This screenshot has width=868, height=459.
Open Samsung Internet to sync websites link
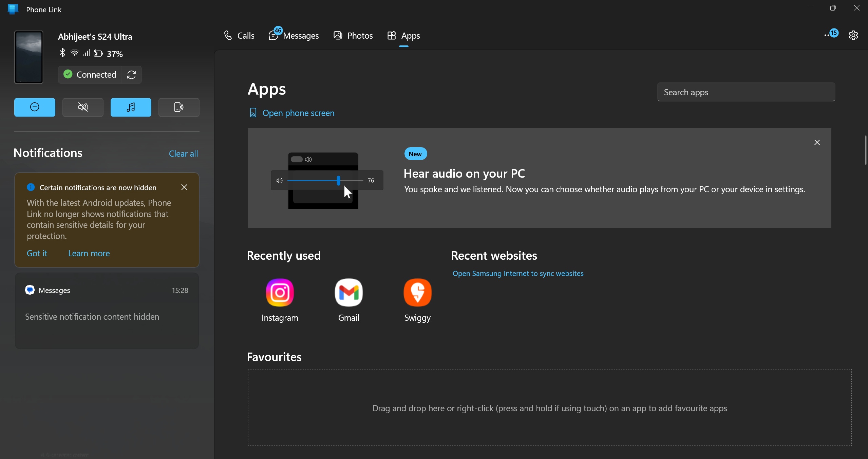point(518,273)
